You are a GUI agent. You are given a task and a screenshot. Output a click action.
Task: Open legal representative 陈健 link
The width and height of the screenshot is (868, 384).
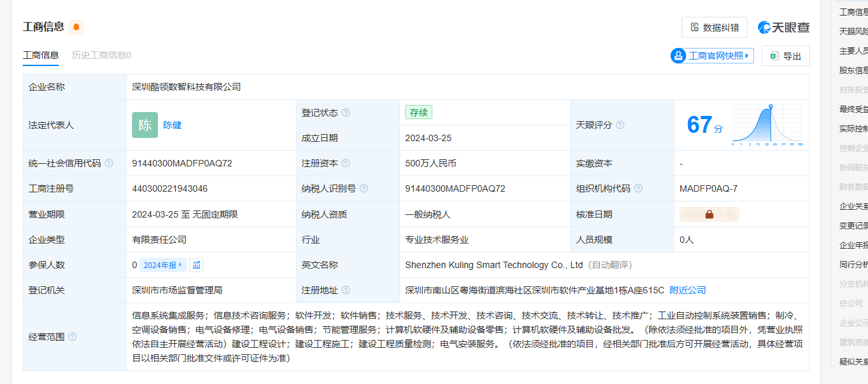(x=172, y=125)
